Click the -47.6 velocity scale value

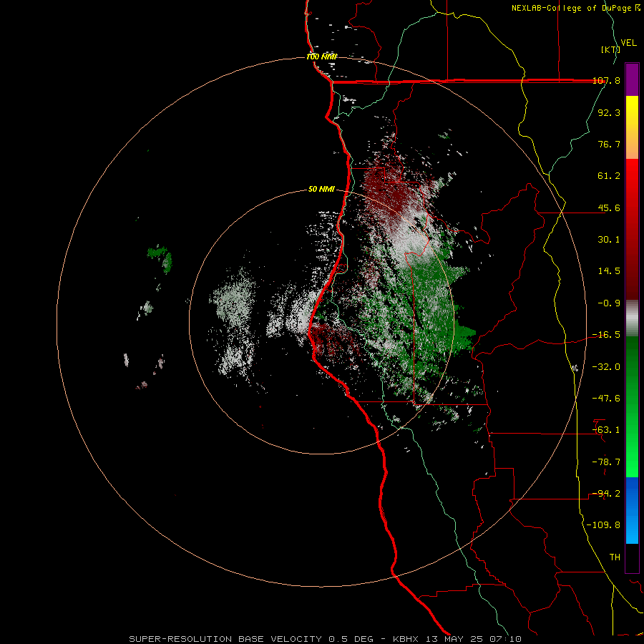click(607, 399)
